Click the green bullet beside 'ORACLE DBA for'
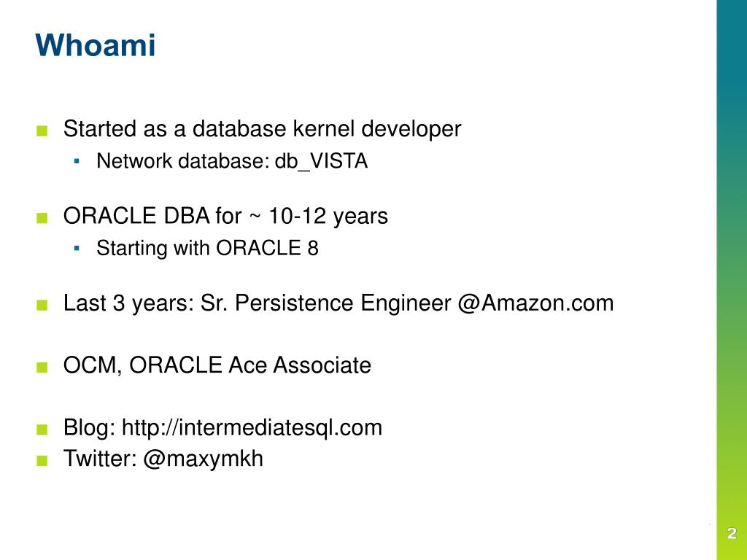Screen dimensions: 747x560 [x=42, y=218]
